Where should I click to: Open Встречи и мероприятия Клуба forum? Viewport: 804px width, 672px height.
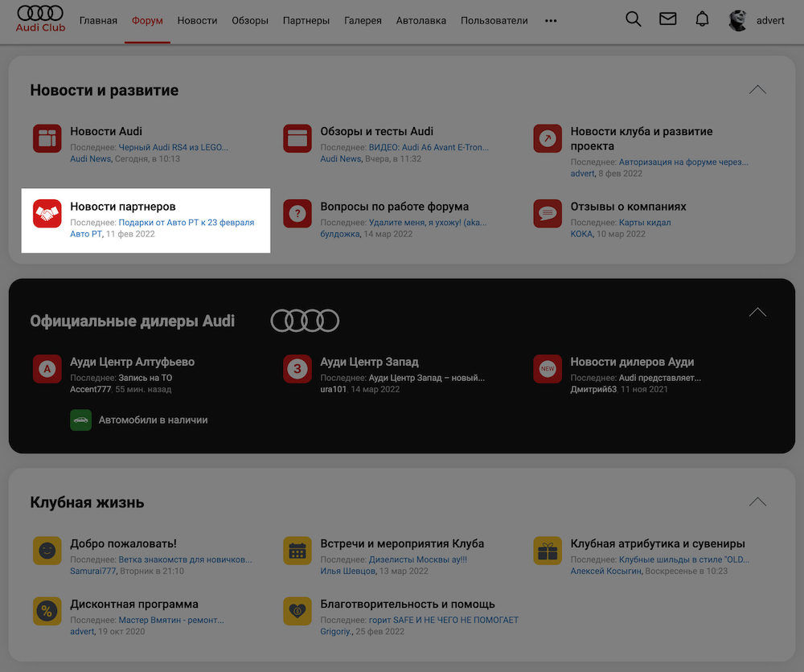(402, 543)
